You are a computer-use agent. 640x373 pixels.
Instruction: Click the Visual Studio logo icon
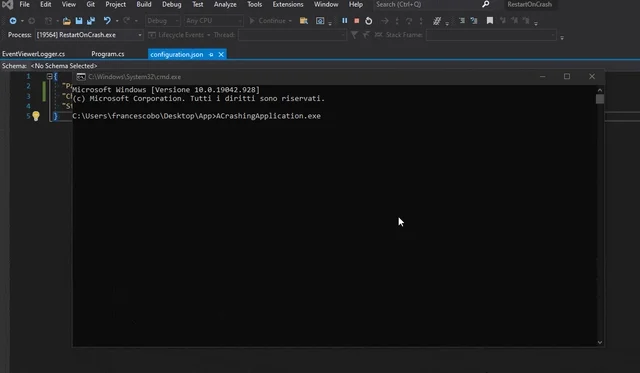[7, 5]
